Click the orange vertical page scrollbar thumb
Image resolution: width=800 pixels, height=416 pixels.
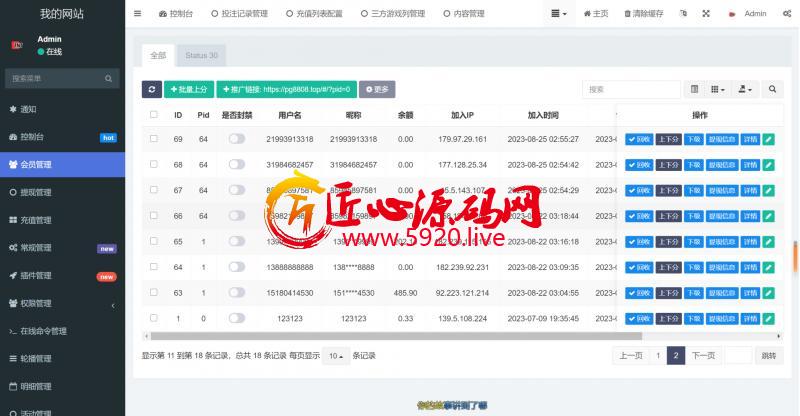(x=795, y=257)
